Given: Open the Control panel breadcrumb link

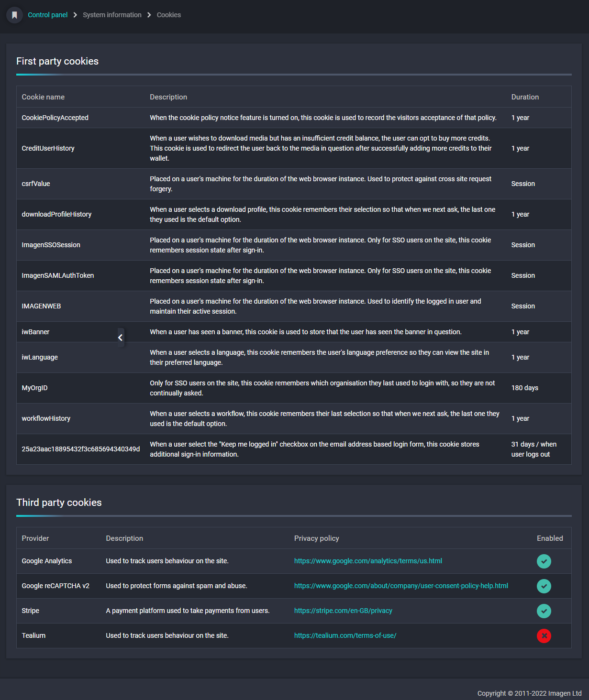Looking at the screenshot, I should (x=48, y=15).
